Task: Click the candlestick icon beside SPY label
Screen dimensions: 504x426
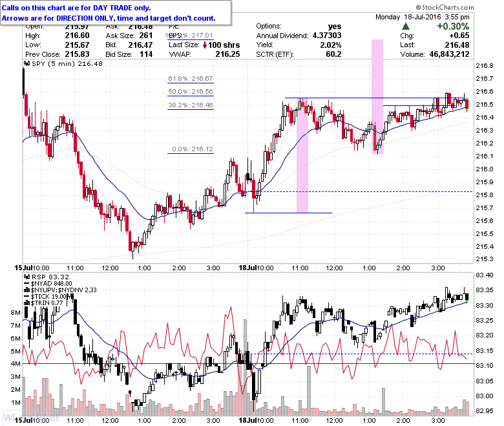Action: [27, 63]
